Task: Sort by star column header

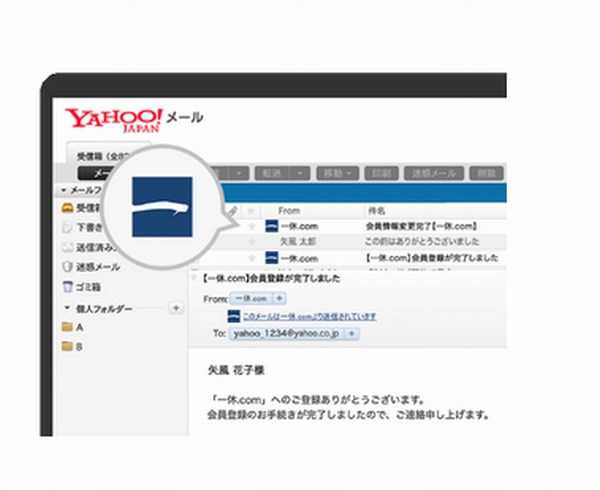Action: tap(251, 211)
